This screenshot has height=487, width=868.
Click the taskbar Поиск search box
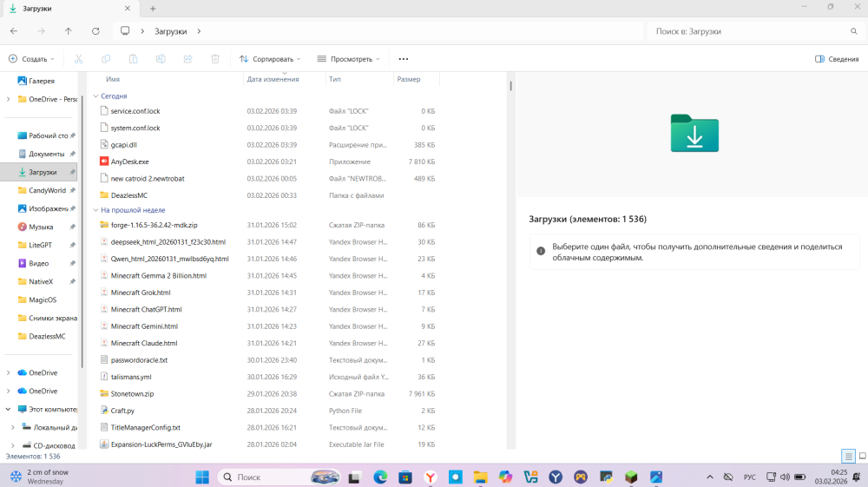[x=279, y=477]
